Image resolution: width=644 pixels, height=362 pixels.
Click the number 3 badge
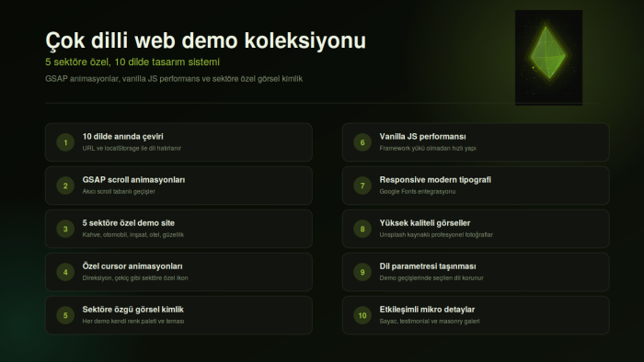(65, 229)
